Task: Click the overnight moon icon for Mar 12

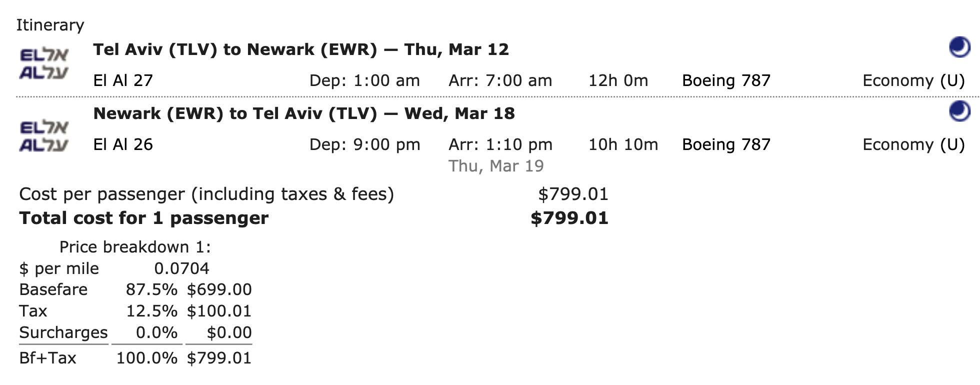Action: [x=959, y=48]
